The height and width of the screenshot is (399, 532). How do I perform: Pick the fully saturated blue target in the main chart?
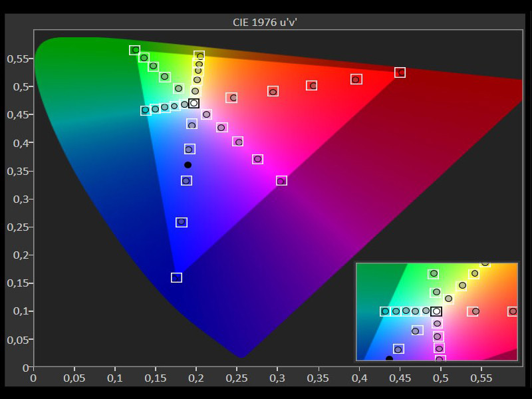coord(176,278)
